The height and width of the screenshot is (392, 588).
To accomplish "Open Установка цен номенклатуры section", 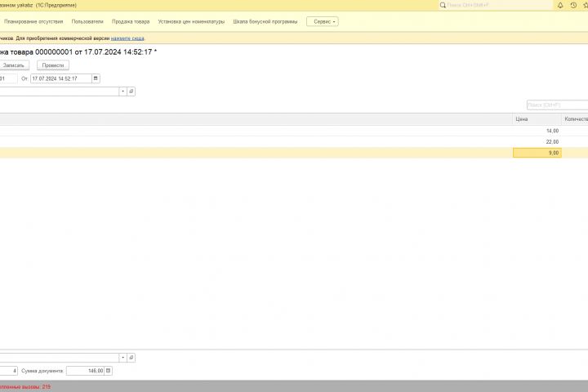I will click(x=191, y=22).
